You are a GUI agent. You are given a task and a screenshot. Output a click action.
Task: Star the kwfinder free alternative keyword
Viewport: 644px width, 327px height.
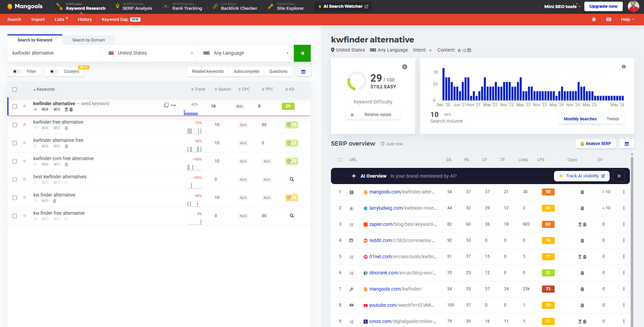[25, 125]
